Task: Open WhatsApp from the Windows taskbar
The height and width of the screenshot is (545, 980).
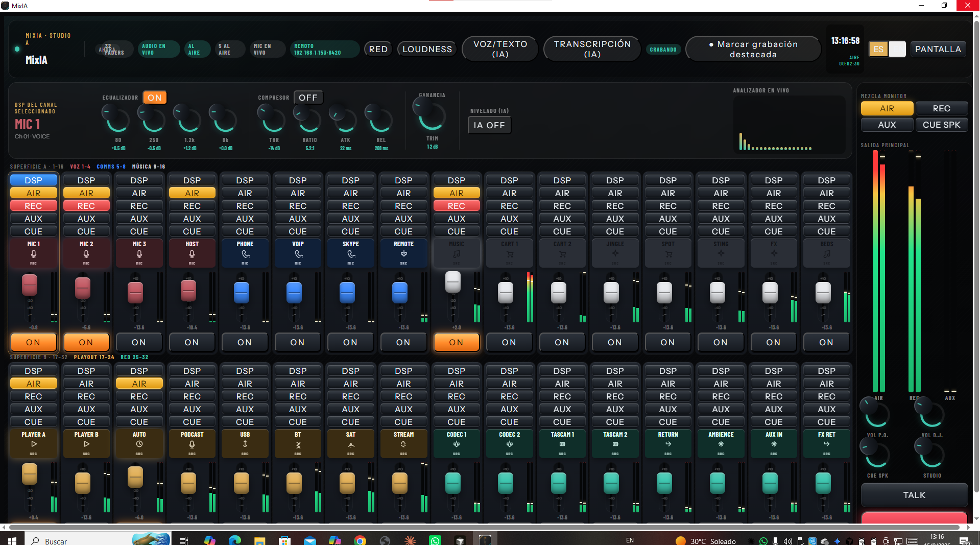Action: coord(435,540)
